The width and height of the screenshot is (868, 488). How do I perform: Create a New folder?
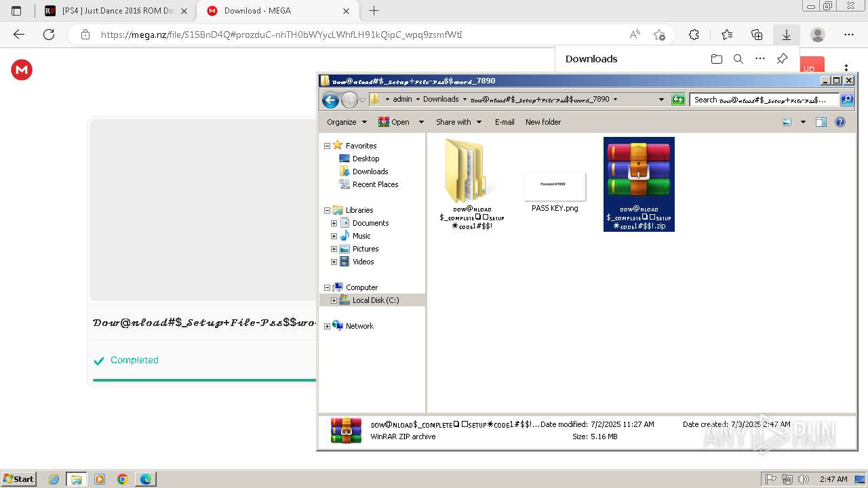543,122
